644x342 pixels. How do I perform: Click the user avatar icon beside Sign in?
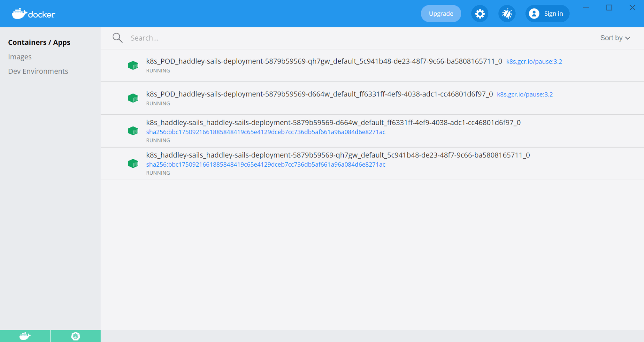[534, 14]
